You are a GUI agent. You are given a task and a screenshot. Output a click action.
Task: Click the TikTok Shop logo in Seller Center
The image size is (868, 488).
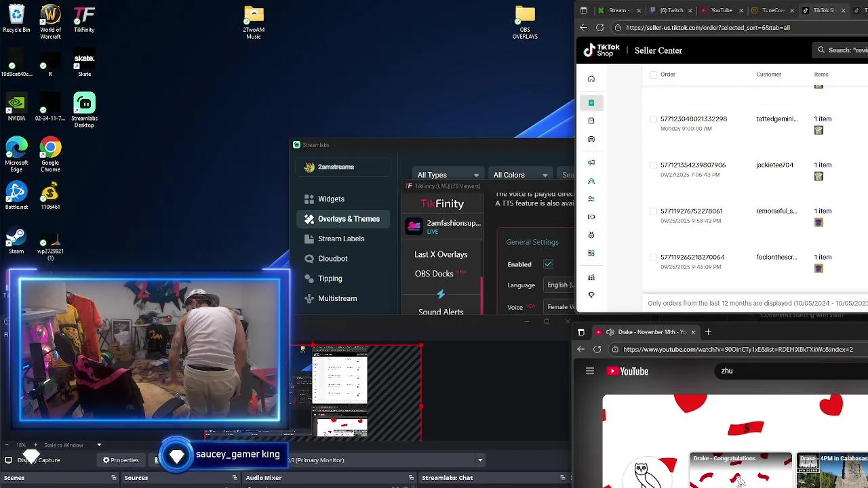602,51
